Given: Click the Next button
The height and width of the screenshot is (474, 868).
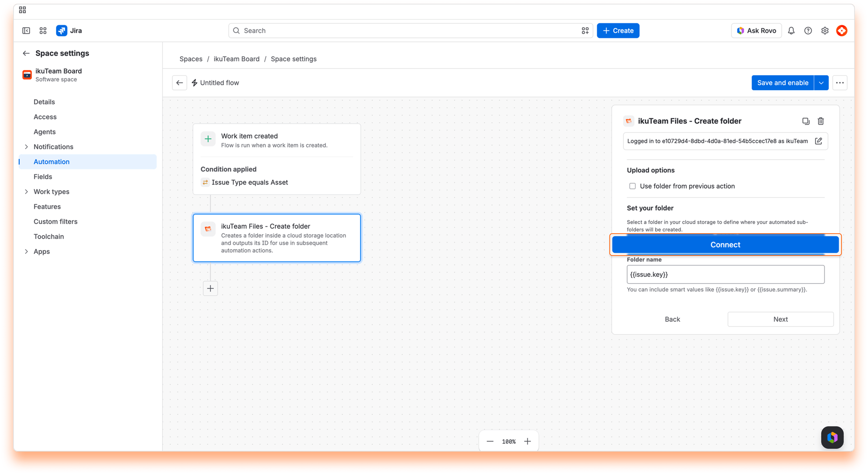Looking at the screenshot, I should pos(780,319).
